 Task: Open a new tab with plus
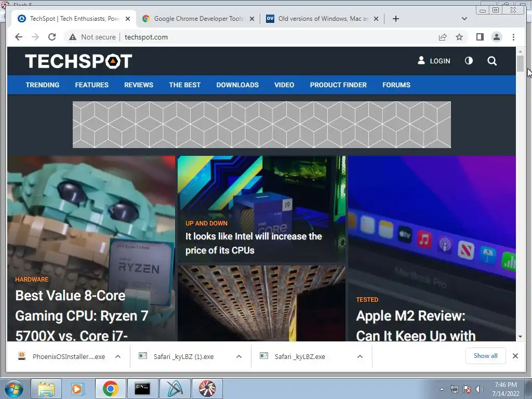[x=395, y=19]
